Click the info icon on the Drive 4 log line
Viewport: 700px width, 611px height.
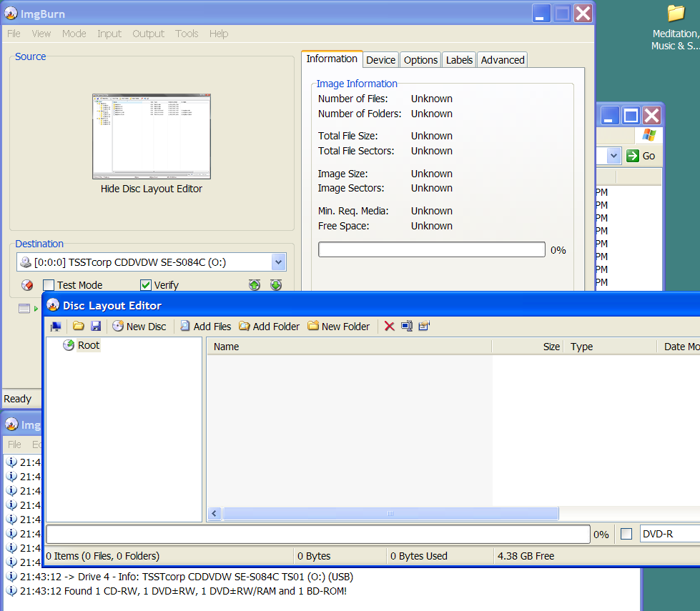click(11, 576)
